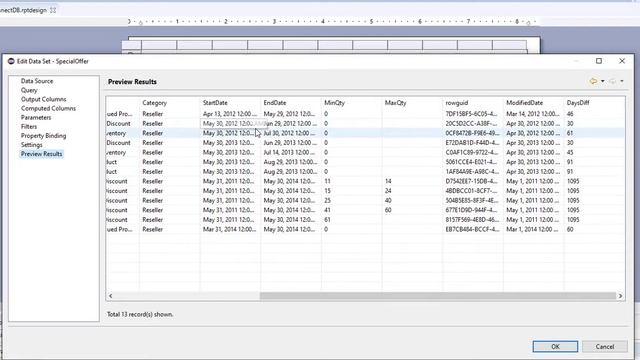Click OK to confirm the data set
This screenshot has width=640, height=360.
pyautogui.click(x=555, y=347)
